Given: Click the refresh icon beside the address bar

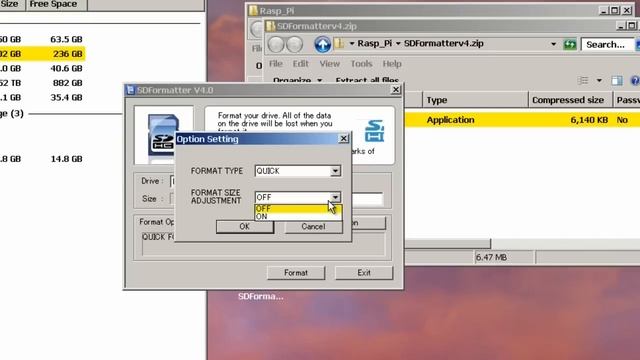Looking at the screenshot, I should tap(570, 44).
